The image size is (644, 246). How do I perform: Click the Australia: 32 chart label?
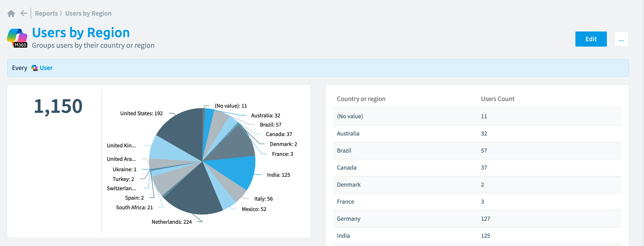click(x=266, y=115)
